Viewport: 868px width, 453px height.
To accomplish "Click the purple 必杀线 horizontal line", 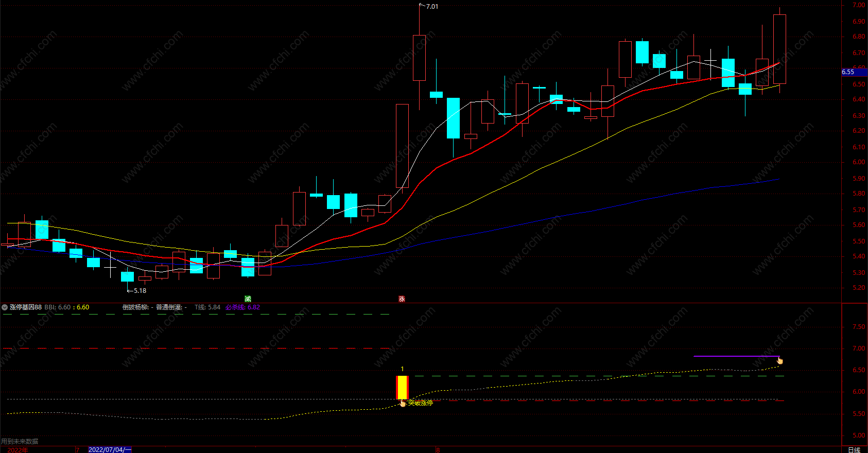I will point(736,356).
